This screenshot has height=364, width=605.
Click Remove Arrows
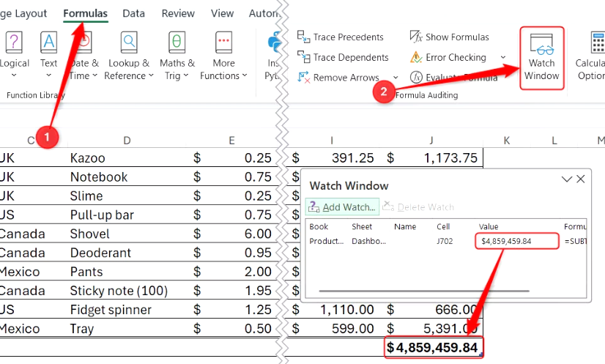[x=338, y=78]
